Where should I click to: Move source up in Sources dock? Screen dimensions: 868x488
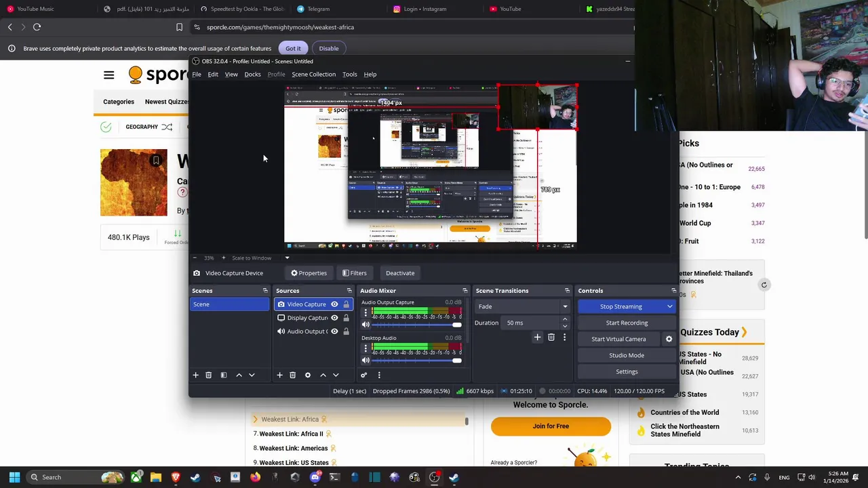pyautogui.click(x=323, y=375)
